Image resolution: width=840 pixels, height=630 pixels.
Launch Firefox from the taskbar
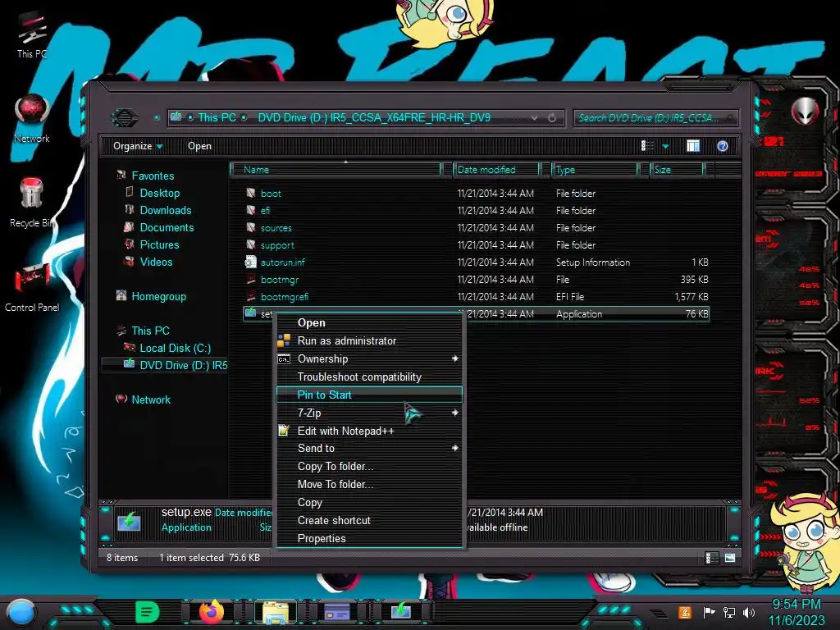tap(212, 612)
